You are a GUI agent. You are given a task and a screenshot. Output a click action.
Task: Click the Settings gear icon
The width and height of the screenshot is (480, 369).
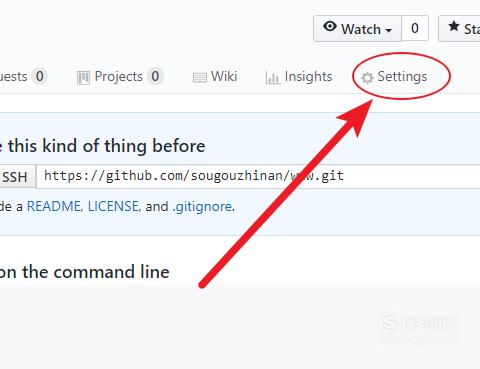[x=367, y=78]
